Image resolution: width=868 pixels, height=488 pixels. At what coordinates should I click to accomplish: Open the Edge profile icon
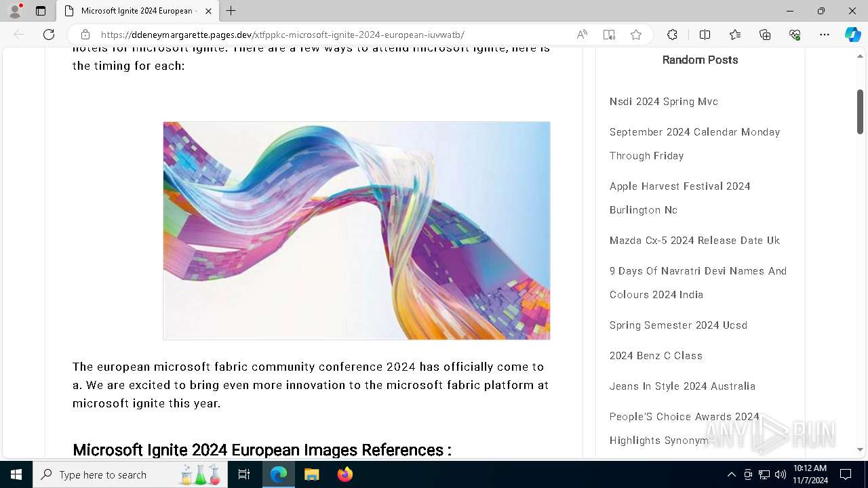(15, 11)
